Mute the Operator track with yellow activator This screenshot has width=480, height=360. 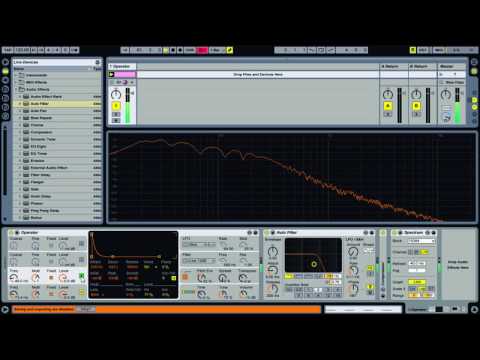point(116,106)
